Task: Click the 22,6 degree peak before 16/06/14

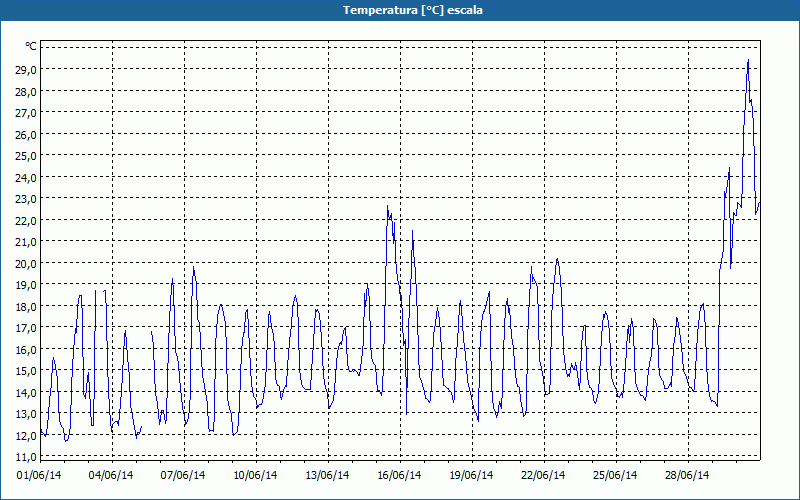Action: pos(388,207)
